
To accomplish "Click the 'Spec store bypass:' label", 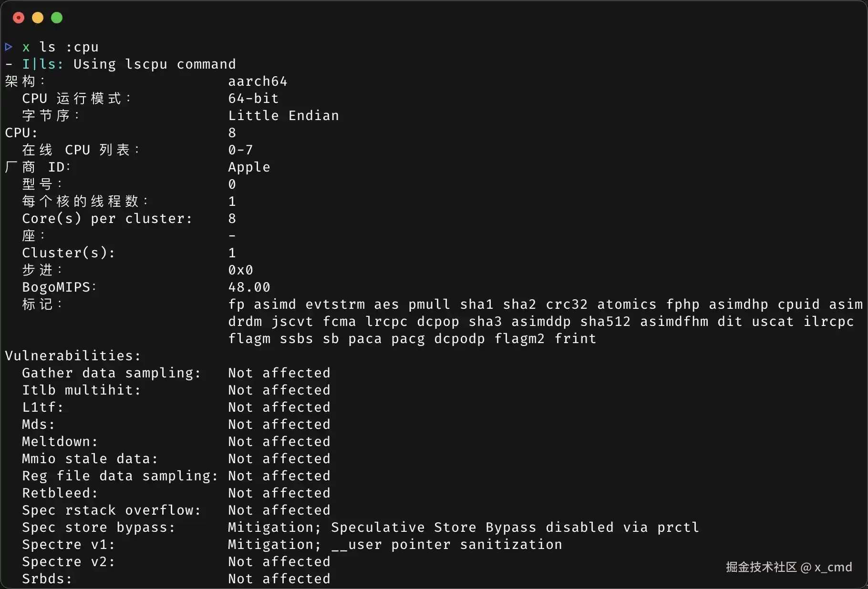I will pos(98,528).
